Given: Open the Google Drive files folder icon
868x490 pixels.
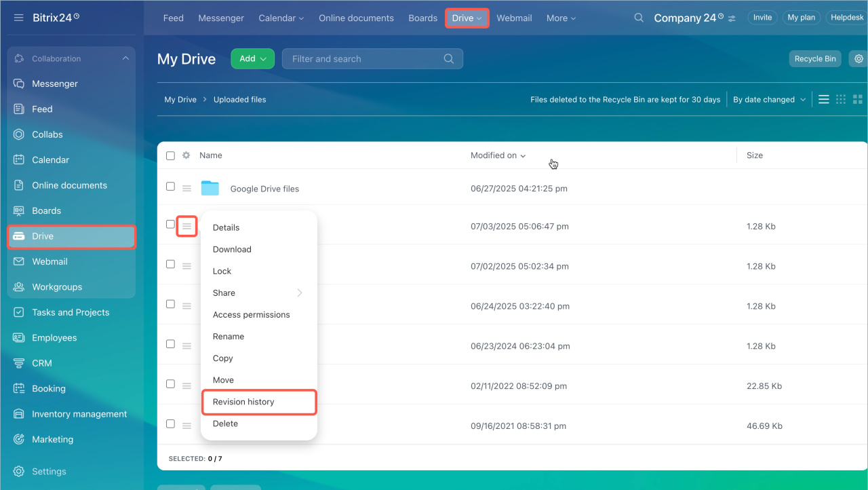Looking at the screenshot, I should coord(210,188).
